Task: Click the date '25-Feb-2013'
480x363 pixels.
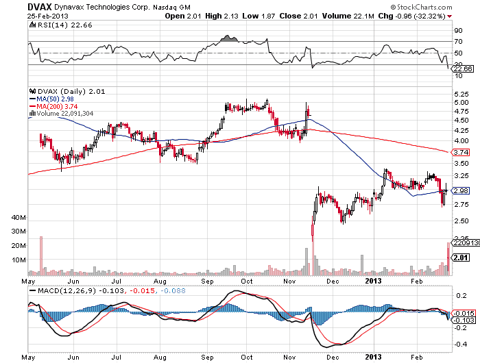Action: tap(48, 16)
